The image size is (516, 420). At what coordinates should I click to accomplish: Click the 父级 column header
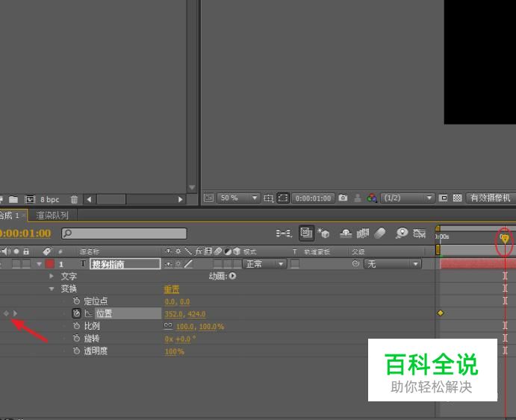pyautogui.click(x=358, y=251)
